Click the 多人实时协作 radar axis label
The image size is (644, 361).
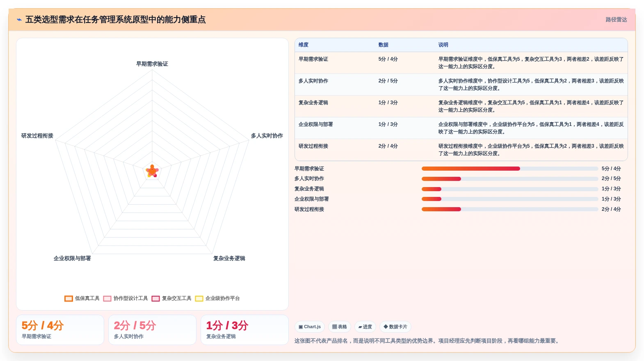267,136
